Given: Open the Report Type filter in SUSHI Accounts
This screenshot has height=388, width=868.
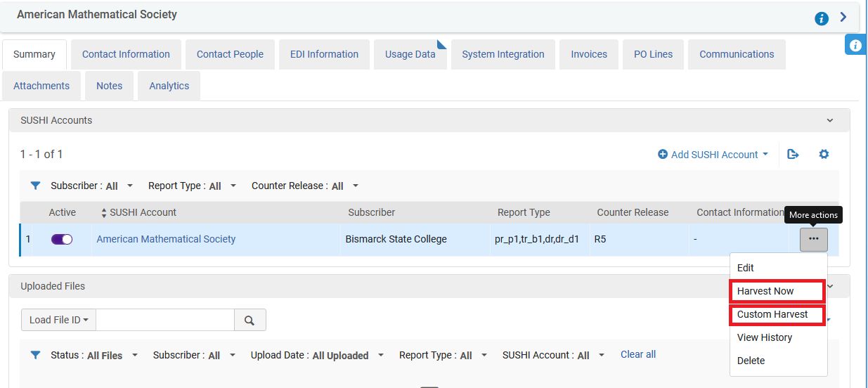Looking at the screenshot, I should [193, 186].
